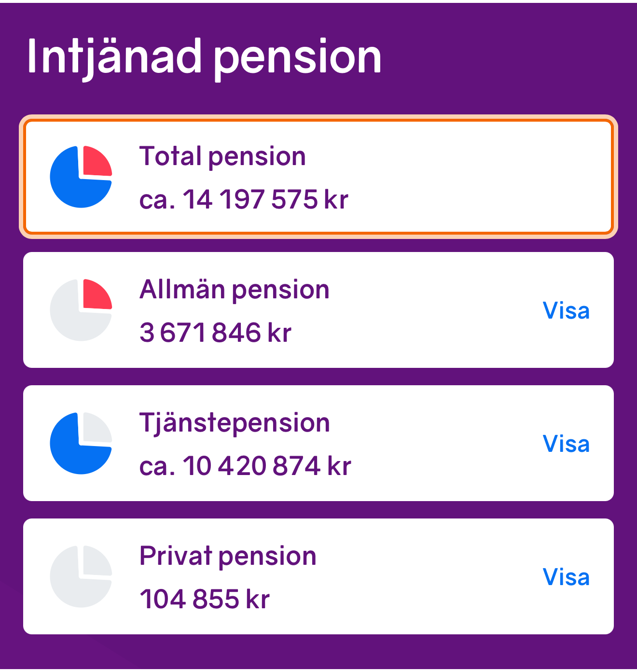Click the amount 3 671 846 kr
The height and width of the screenshot is (672, 637).
point(215,333)
